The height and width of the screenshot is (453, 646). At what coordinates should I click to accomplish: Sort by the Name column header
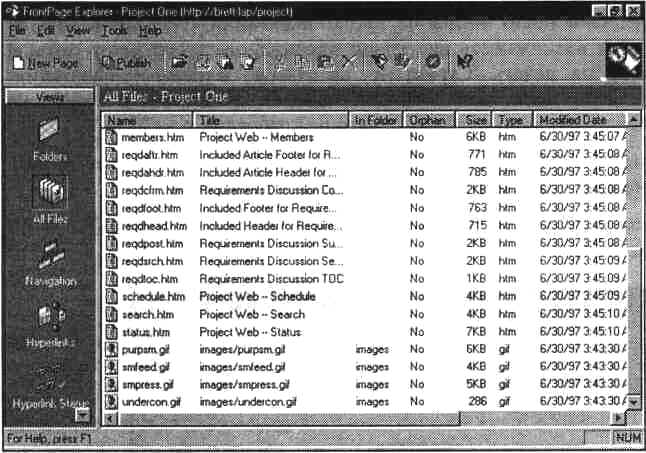click(x=147, y=120)
